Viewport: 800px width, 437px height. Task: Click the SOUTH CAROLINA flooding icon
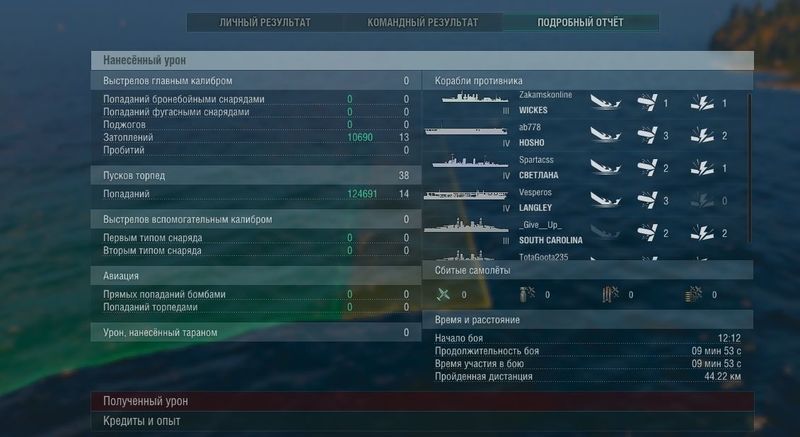[x=703, y=233]
